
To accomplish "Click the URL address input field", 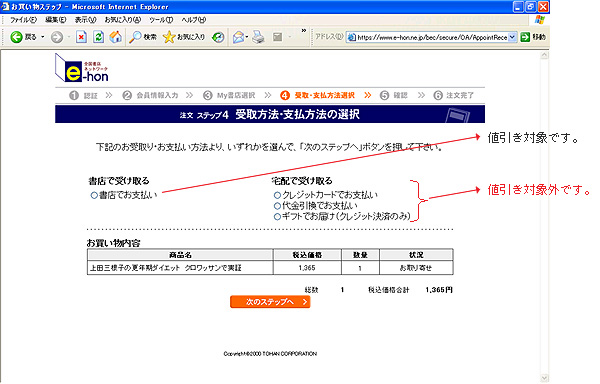I will pos(432,37).
